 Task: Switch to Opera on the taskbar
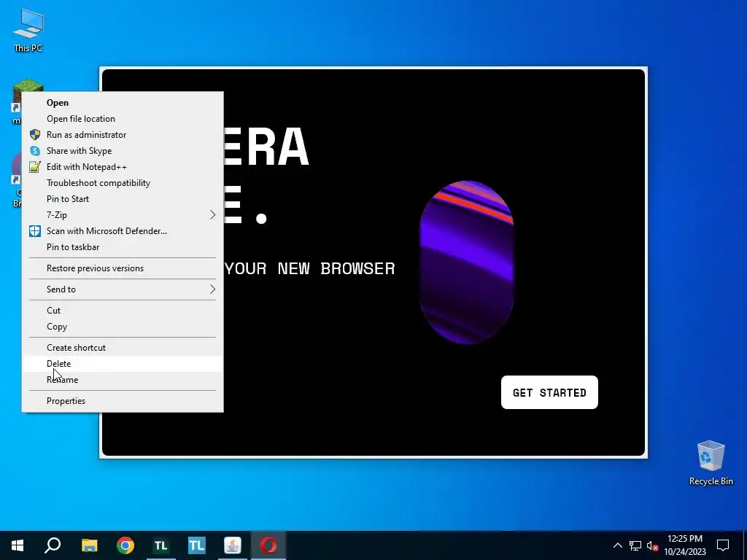[268, 545]
